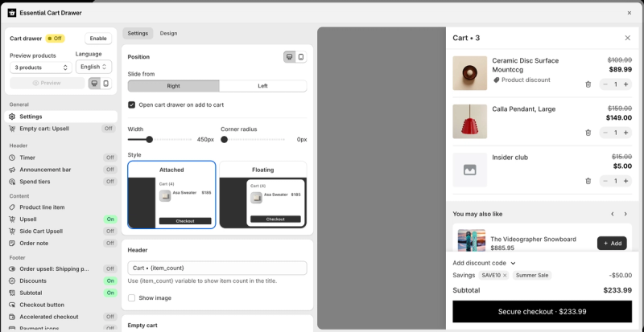Check the Show image checkbox
Viewport: 644px width, 332px height.
131,298
